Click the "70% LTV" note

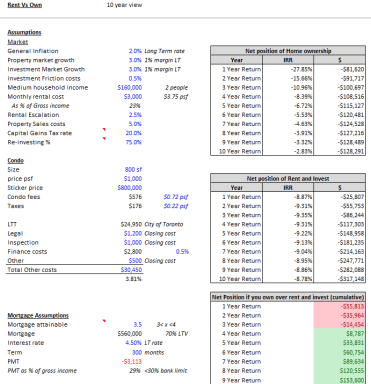click(177, 334)
